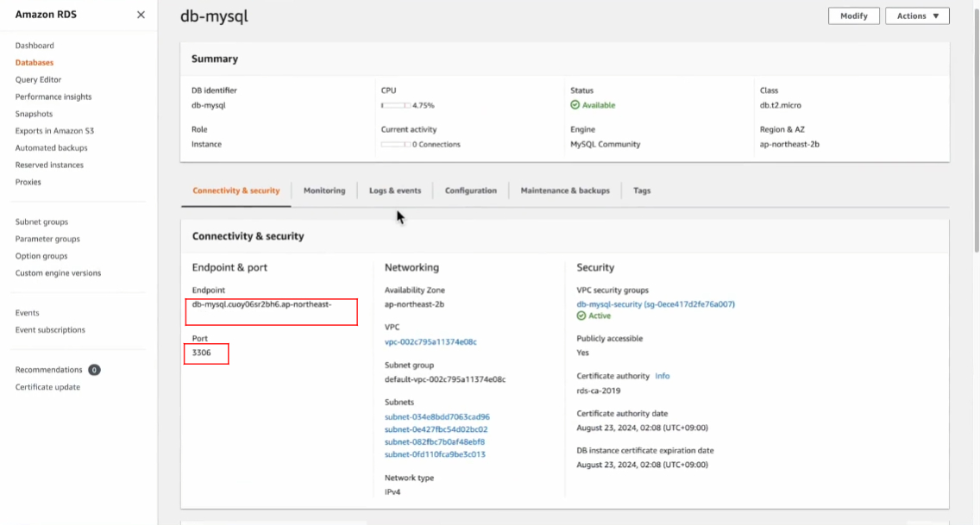This screenshot has width=980, height=525.
Task: Click the 4.75% CPU value
Action: click(x=423, y=105)
